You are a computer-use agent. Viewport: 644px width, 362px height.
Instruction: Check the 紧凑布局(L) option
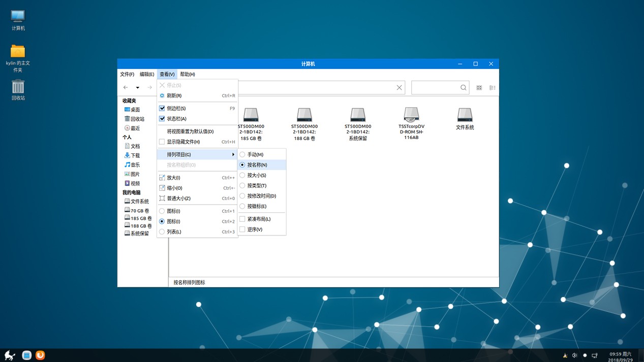[259, 219]
